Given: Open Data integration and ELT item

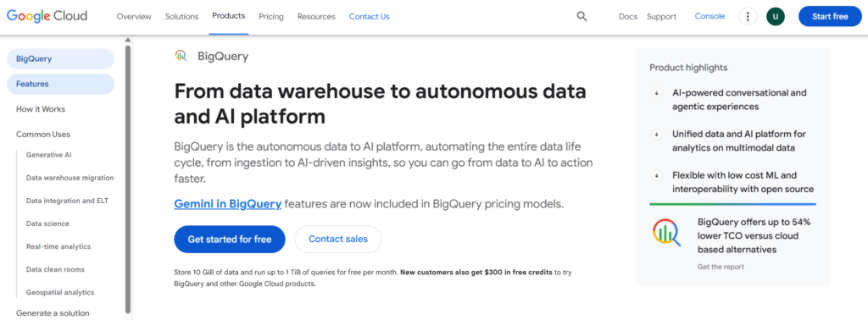Looking at the screenshot, I should point(67,201).
